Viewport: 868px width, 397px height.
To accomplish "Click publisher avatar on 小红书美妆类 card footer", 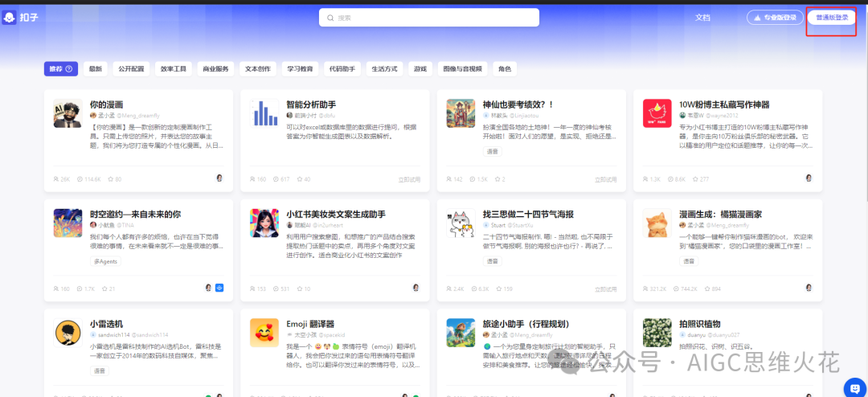I will [416, 288].
